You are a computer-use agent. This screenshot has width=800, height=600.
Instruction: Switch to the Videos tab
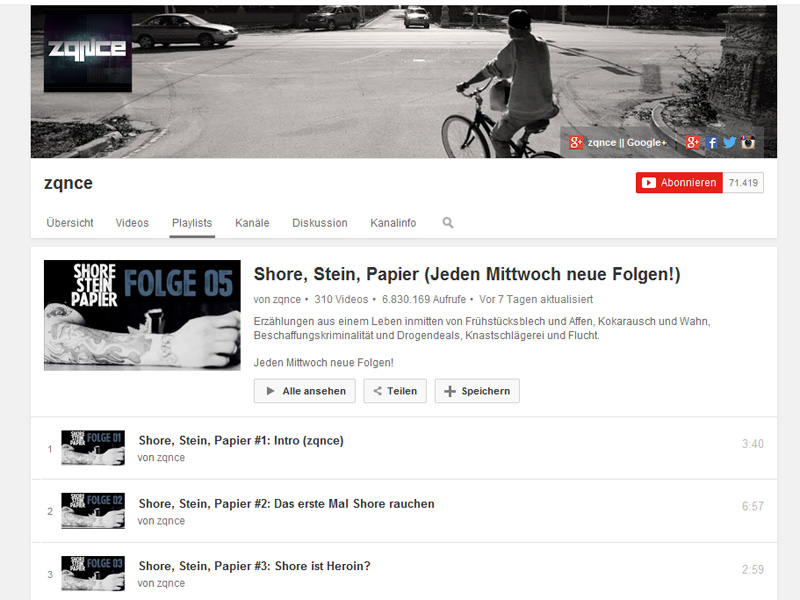click(x=132, y=223)
